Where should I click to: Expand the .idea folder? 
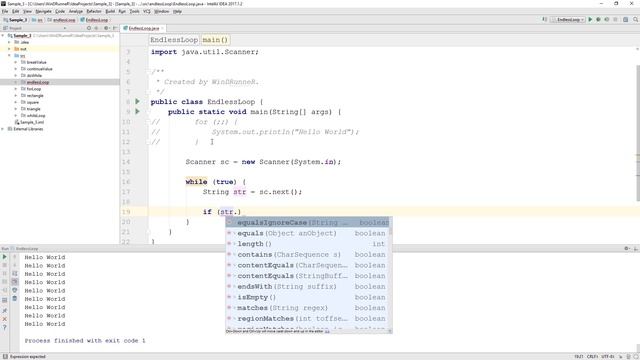pyautogui.click(x=9, y=42)
